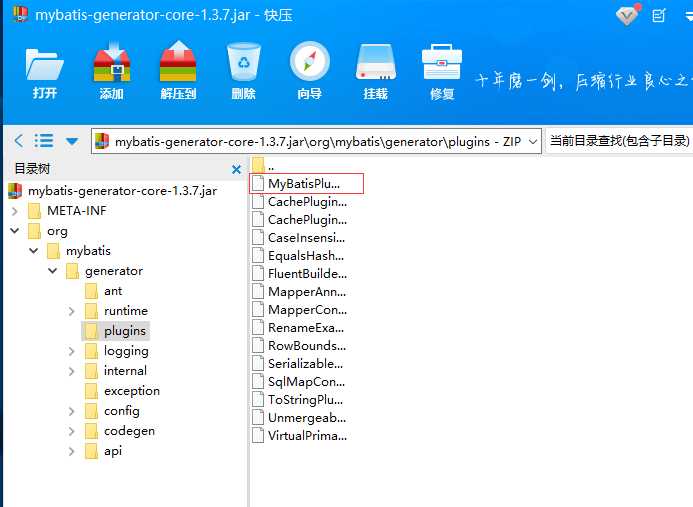Select the internal folder in tree
Image resolution: width=693 pixels, height=507 pixels.
(x=116, y=371)
